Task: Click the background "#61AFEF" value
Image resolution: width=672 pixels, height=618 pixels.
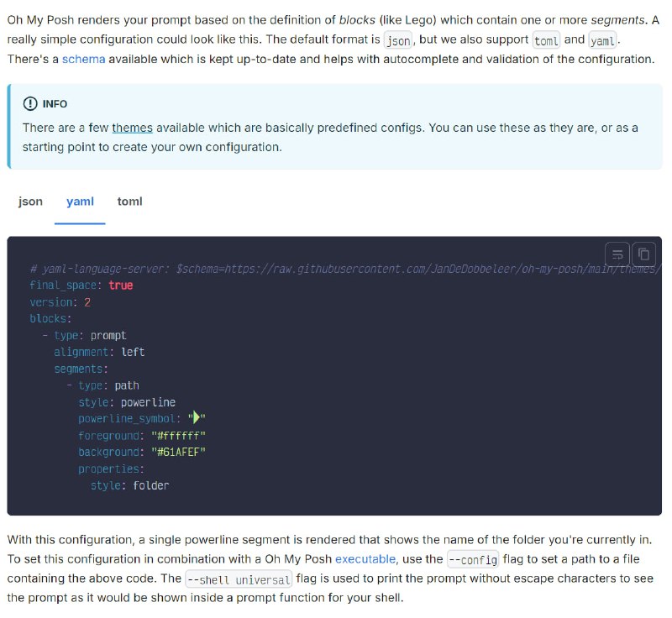Action: (x=178, y=453)
